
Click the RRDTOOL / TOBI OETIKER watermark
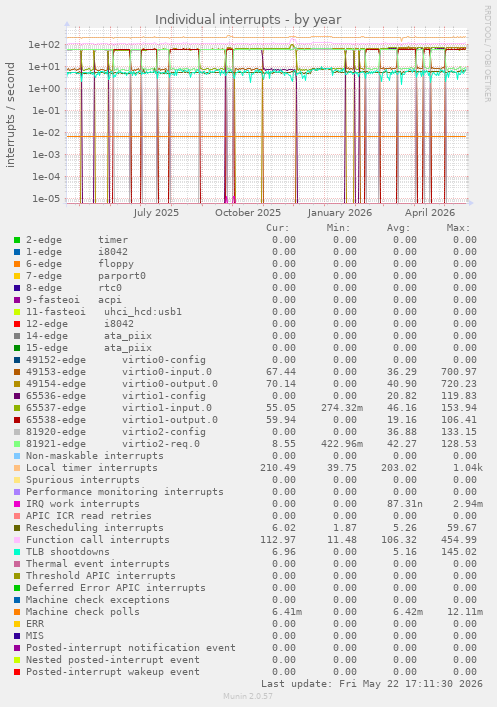click(487, 53)
